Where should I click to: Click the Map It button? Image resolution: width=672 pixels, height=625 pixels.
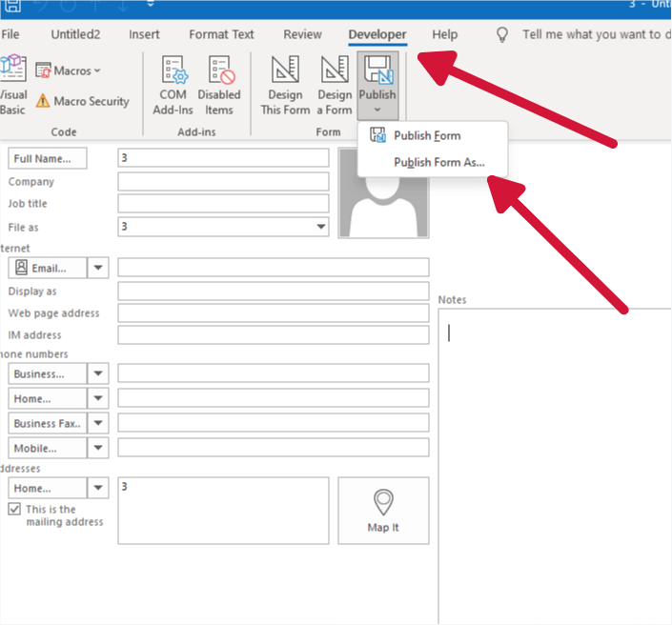click(x=383, y=511)
